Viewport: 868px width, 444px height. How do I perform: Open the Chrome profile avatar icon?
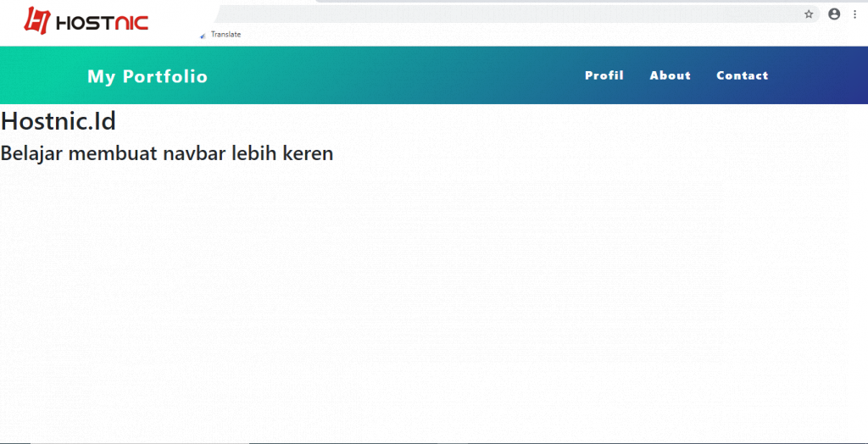[834, 14]
